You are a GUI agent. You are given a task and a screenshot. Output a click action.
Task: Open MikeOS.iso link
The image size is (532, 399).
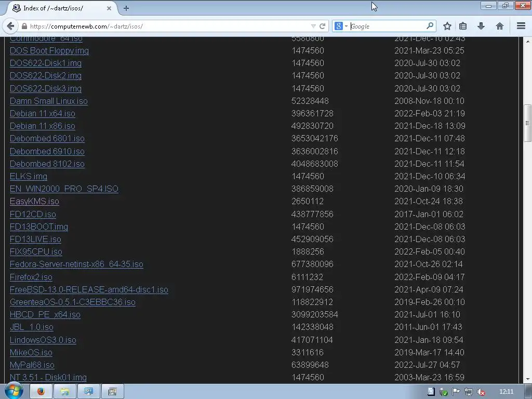click(x=31, y=353)
